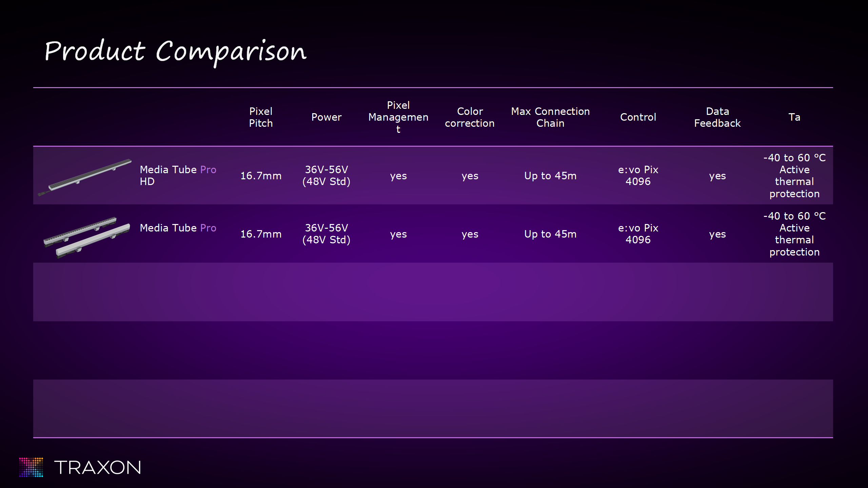868x488 pixels.
Task: Click the Max Connection Chain header
Action: (550, 117)
